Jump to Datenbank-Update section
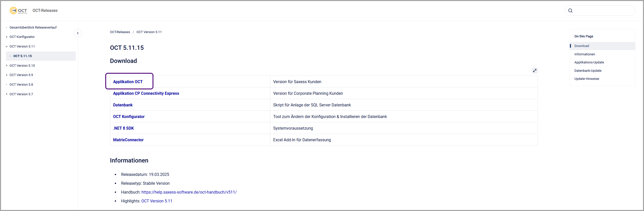 coord(588,71)
